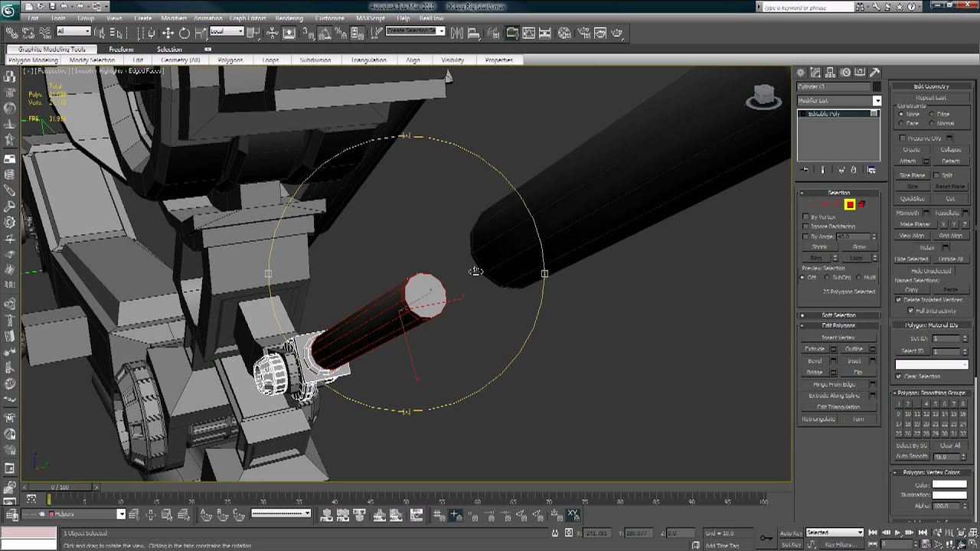Toggle the Percent Snap icon
Viewport: 980px width, 551px height.
pyautogui.click(x=341, y=33)
